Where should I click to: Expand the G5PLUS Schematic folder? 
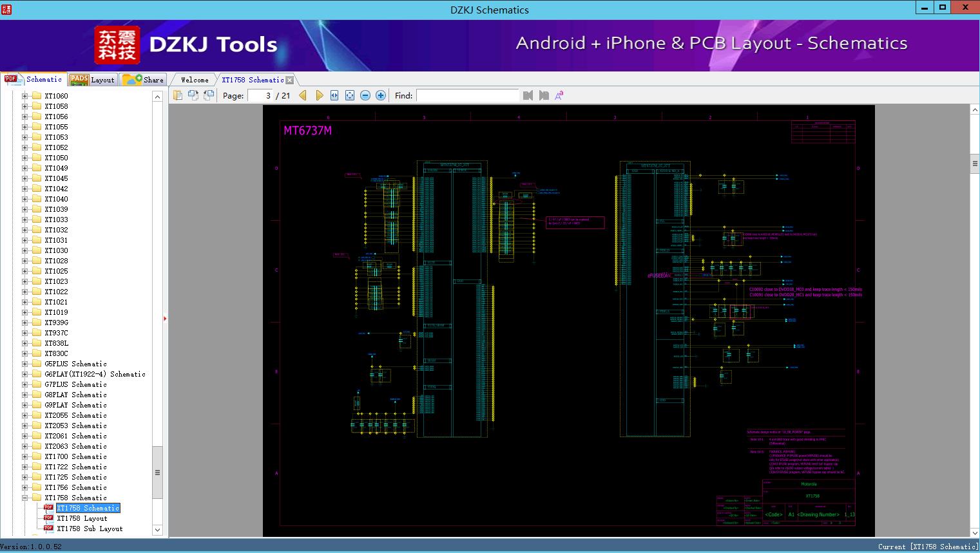[25, 364]
